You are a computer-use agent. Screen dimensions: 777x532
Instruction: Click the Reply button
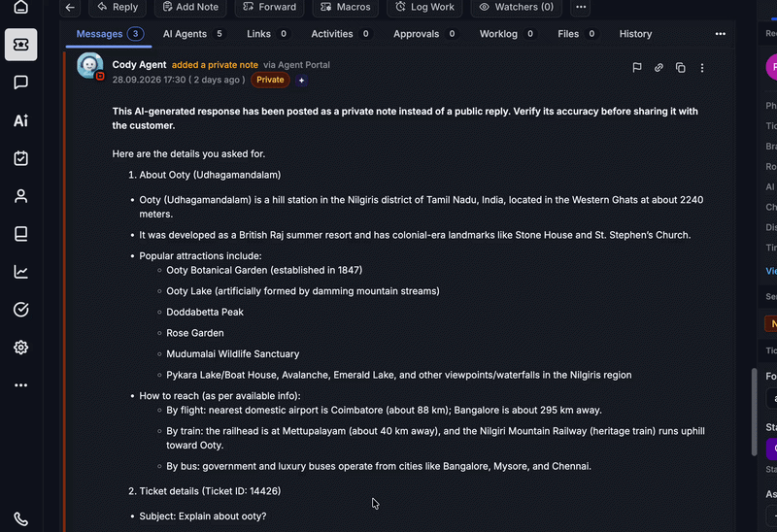118,7
